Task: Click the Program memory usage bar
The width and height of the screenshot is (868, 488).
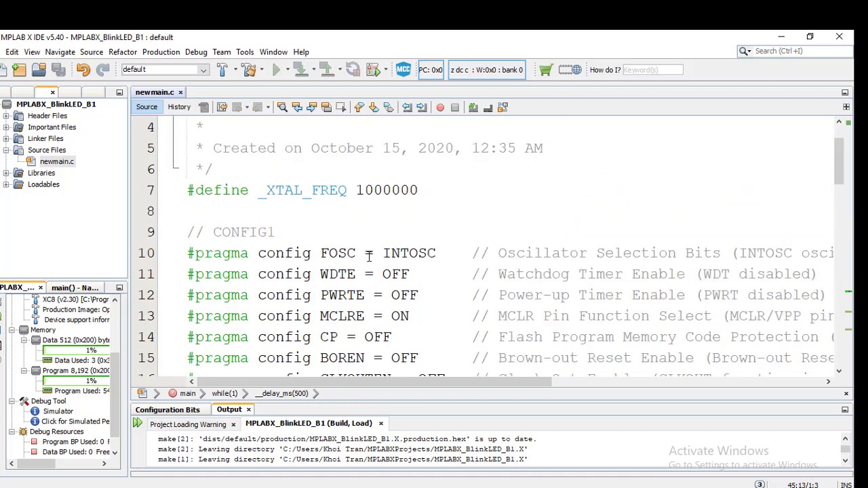Action: point(77,381)
